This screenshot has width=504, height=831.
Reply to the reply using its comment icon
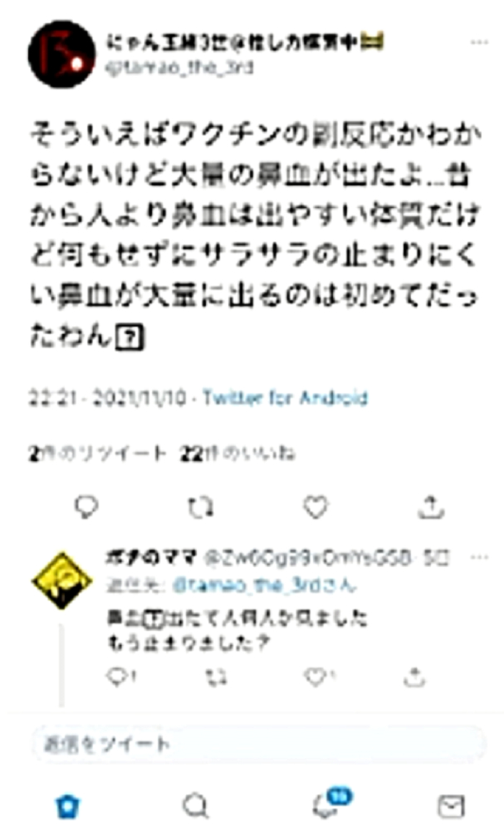coord(121,676)
